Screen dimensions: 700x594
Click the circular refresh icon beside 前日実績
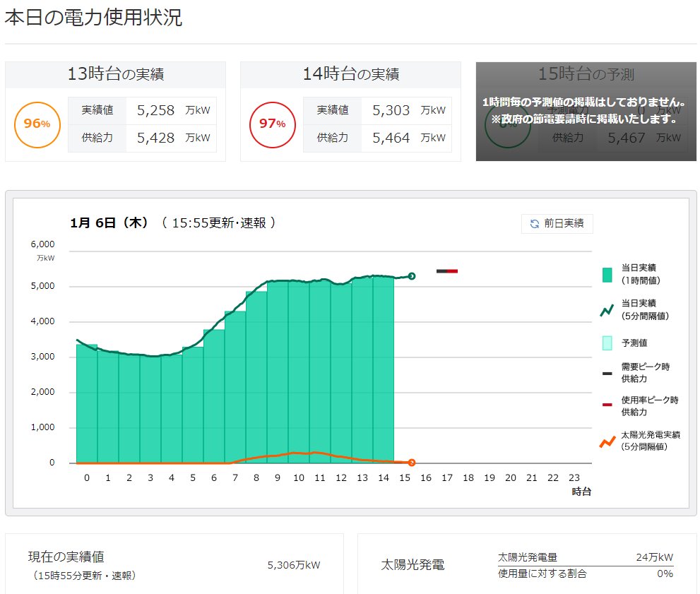[535, 224]
